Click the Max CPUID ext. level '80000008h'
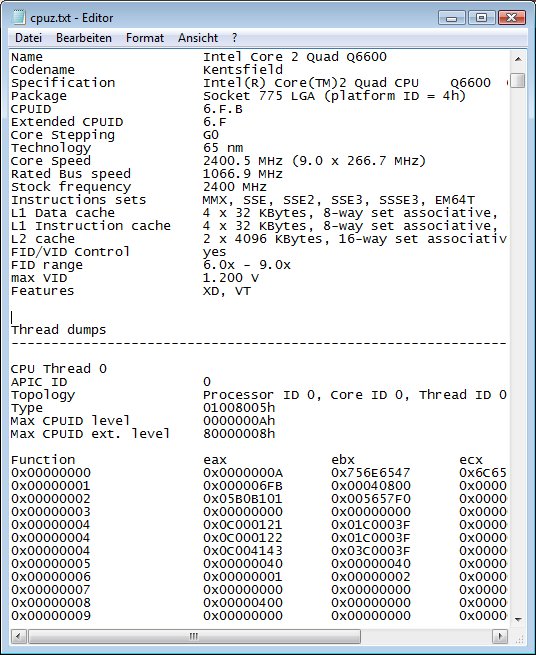 [239, 434]
